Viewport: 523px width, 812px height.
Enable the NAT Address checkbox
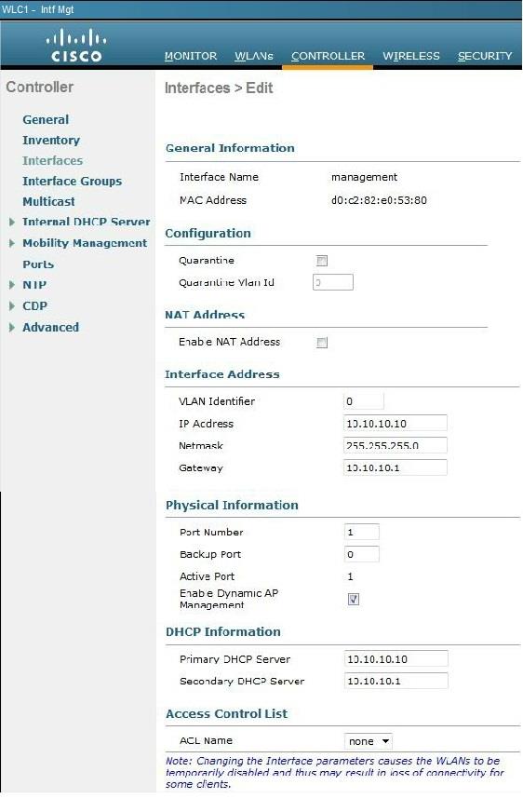pos(322,343)
